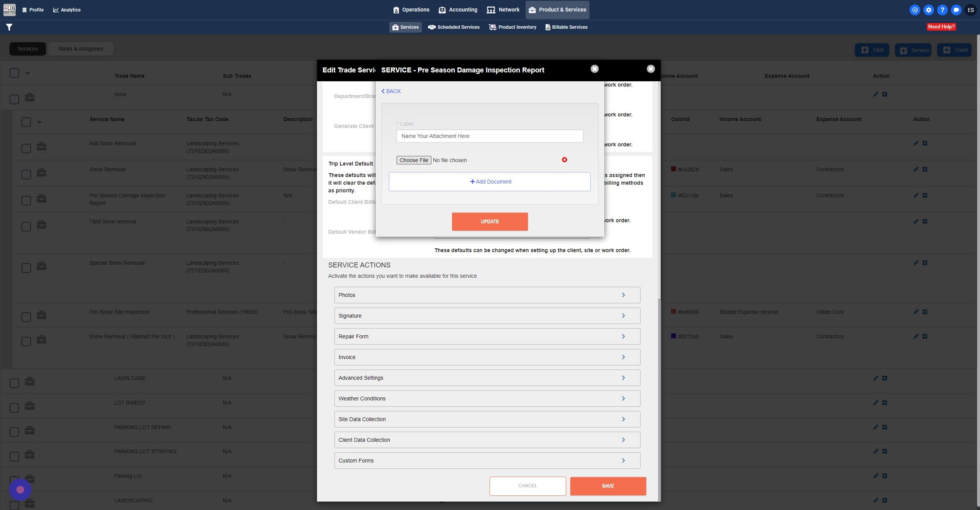This screenshot has height=510, width=980.
Task: Switch to the Rates & Assignees tab
Action: point(80,49)
